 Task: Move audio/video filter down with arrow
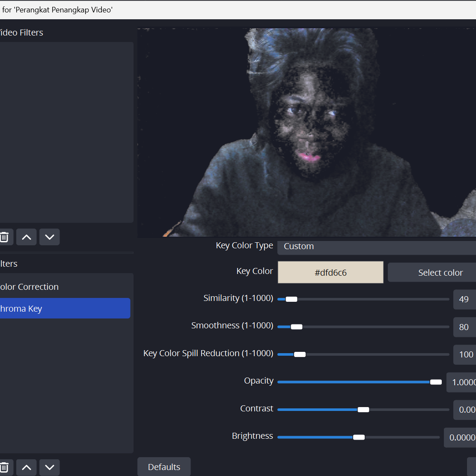50,237
